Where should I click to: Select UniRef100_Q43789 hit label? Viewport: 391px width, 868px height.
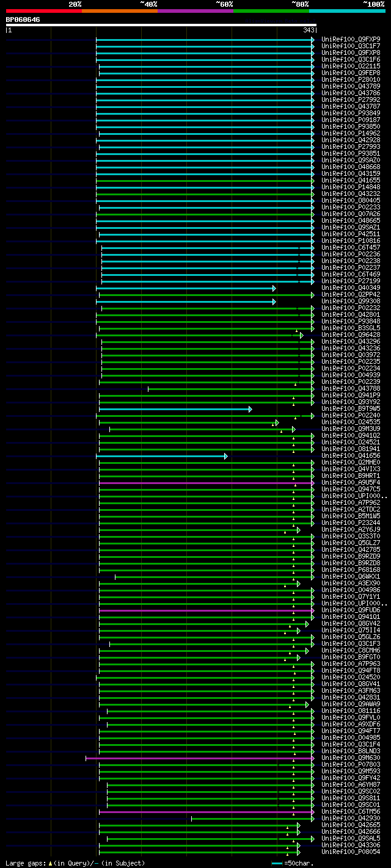pos(351,87)
